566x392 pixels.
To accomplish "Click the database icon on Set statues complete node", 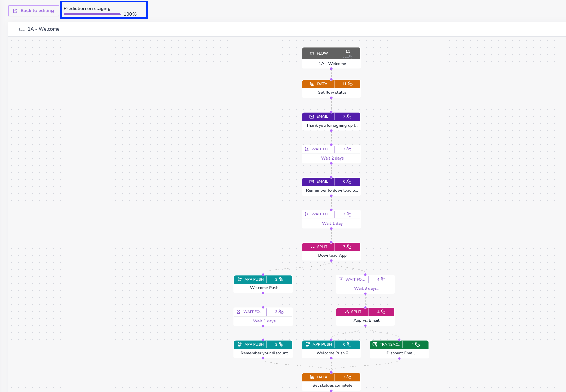I will [312, 377].
